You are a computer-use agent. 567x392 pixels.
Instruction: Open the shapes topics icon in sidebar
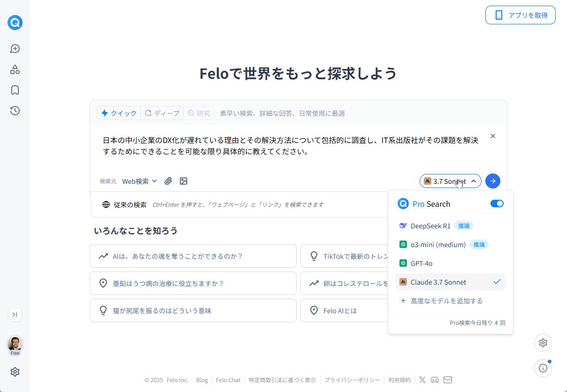point(15,69)
